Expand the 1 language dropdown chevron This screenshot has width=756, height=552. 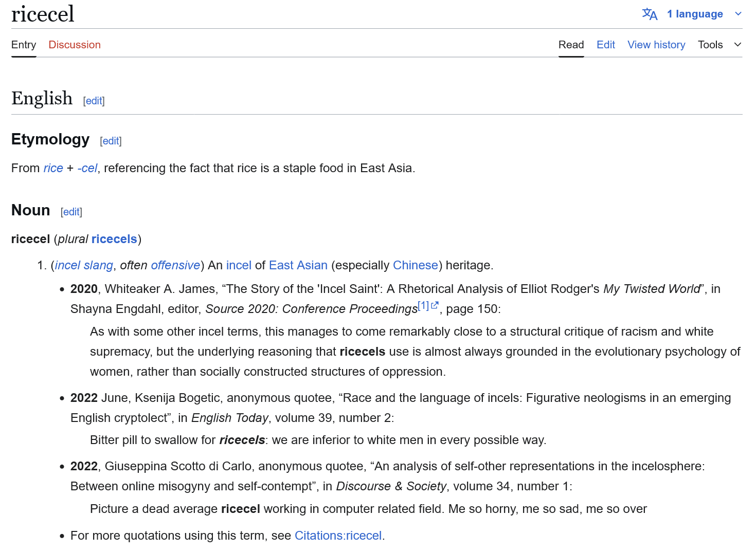click(x=738, y=14)
